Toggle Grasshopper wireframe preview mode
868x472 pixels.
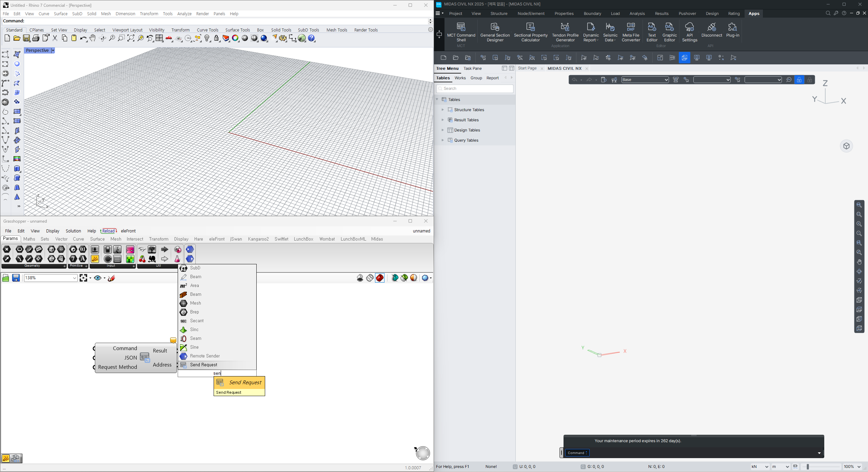click(370, 278)
